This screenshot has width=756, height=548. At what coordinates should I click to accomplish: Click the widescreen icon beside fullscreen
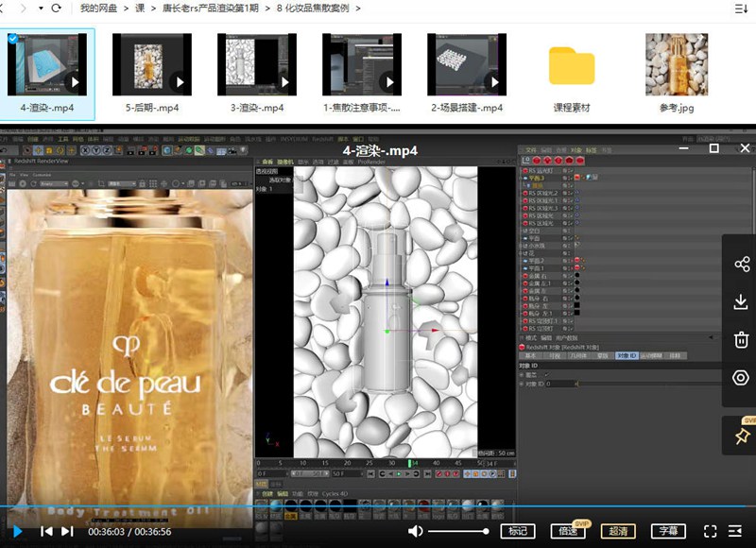point(736,531)
